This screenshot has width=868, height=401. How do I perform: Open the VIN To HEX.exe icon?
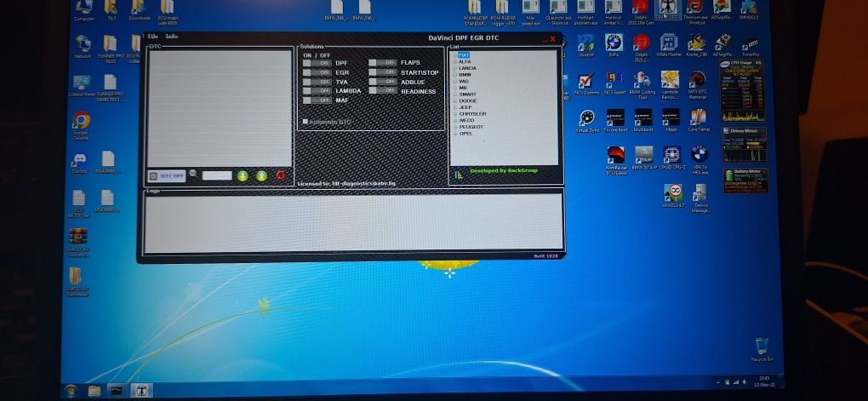click(700, 160)
